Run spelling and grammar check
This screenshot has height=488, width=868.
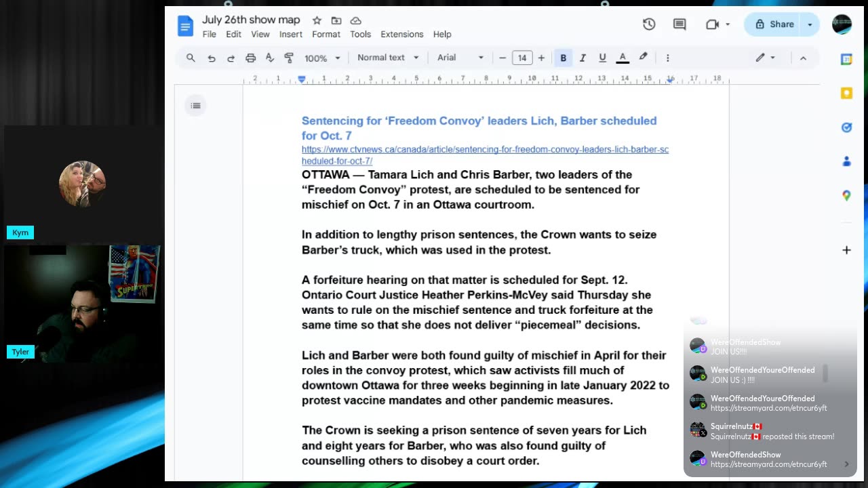pos(269,58)
